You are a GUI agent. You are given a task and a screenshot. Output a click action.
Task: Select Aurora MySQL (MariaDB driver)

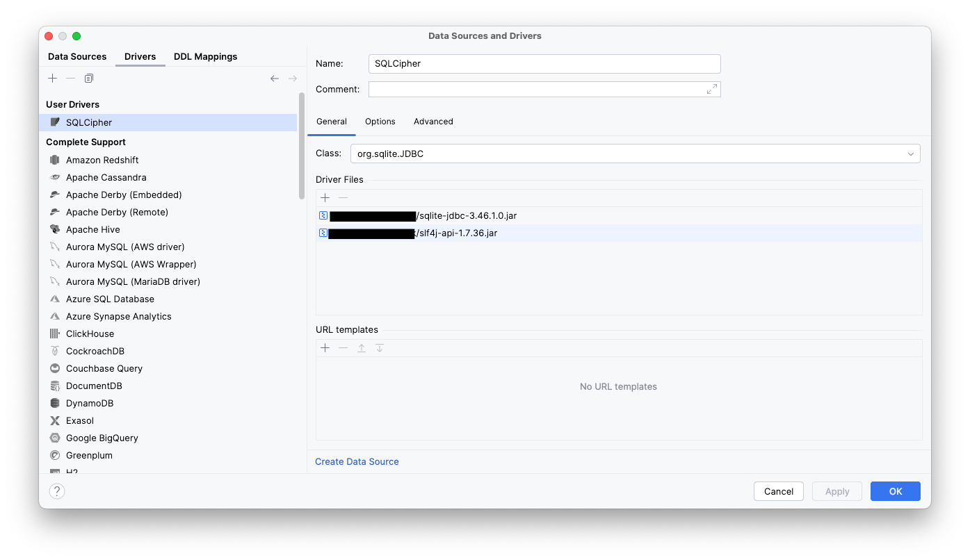tap(168, 281)
